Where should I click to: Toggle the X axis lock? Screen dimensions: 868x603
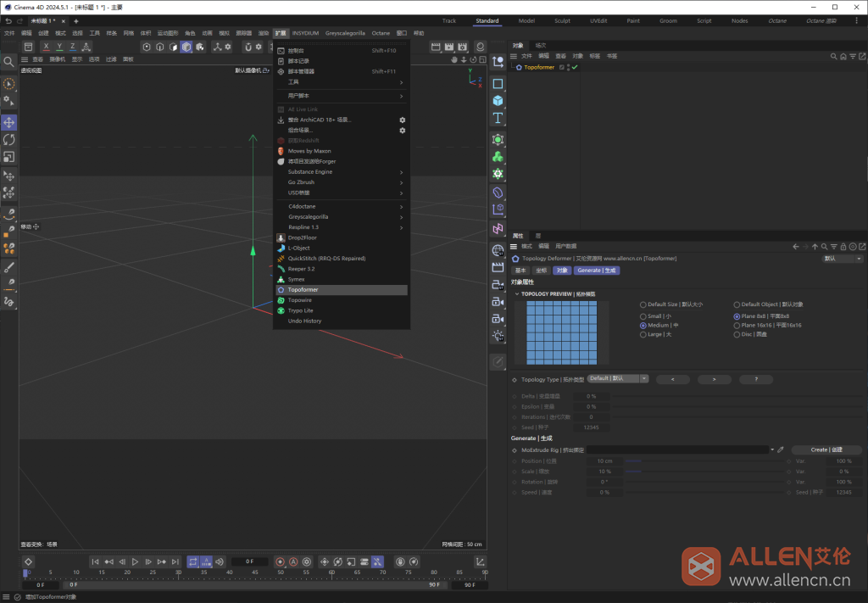point(46,47)
